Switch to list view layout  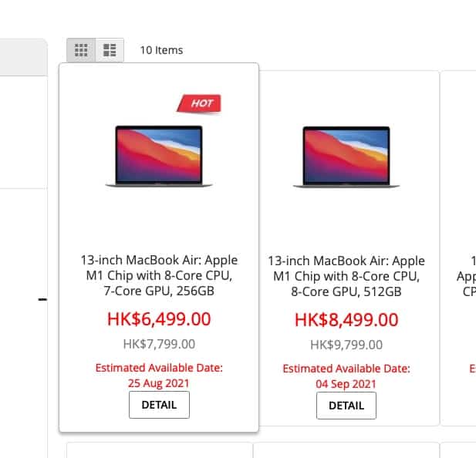tap(110, 50)
